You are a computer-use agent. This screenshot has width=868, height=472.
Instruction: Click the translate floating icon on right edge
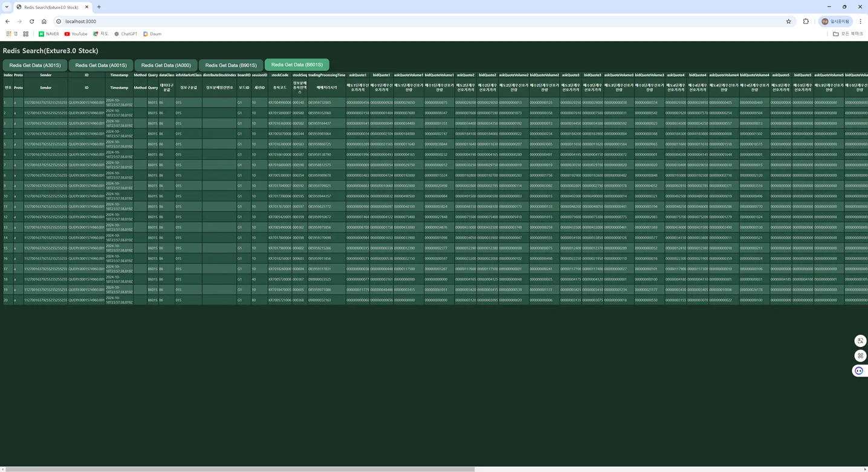click(860, 341)
